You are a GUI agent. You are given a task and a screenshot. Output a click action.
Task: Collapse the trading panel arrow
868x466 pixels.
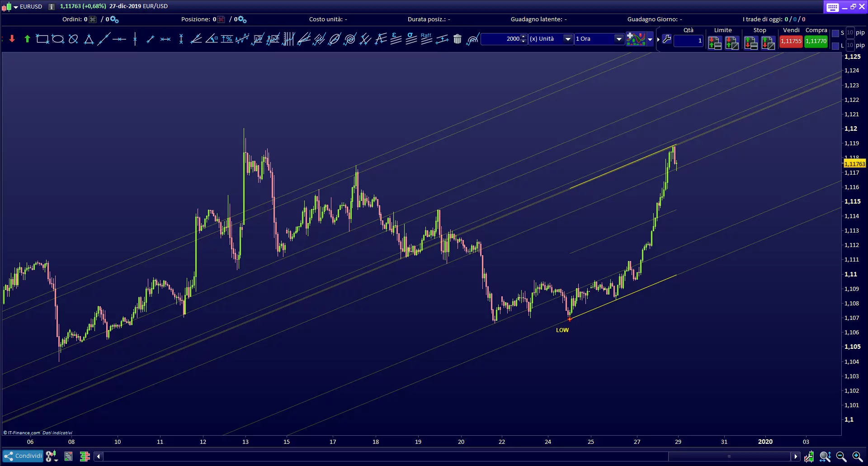point(658,40)
